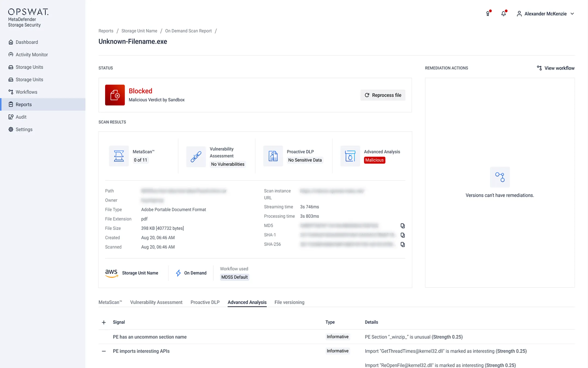Click the Reprocess file button

pyautogui.click(x=382, y=95)
